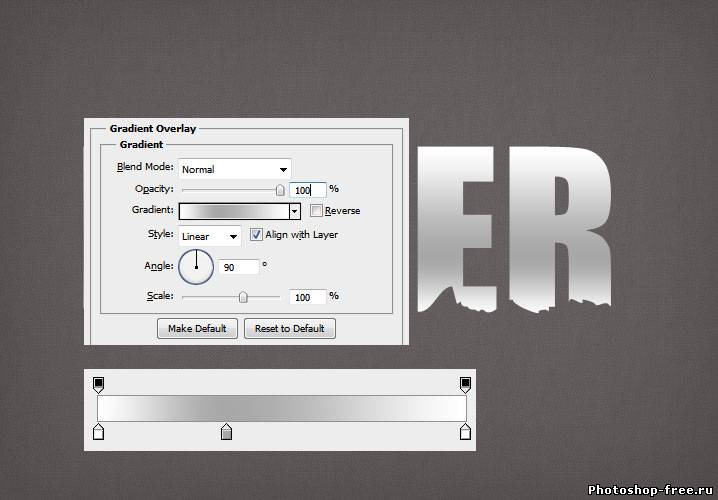Click the Scale slider handle
This screenshot has height=500, width=718.
243,297
